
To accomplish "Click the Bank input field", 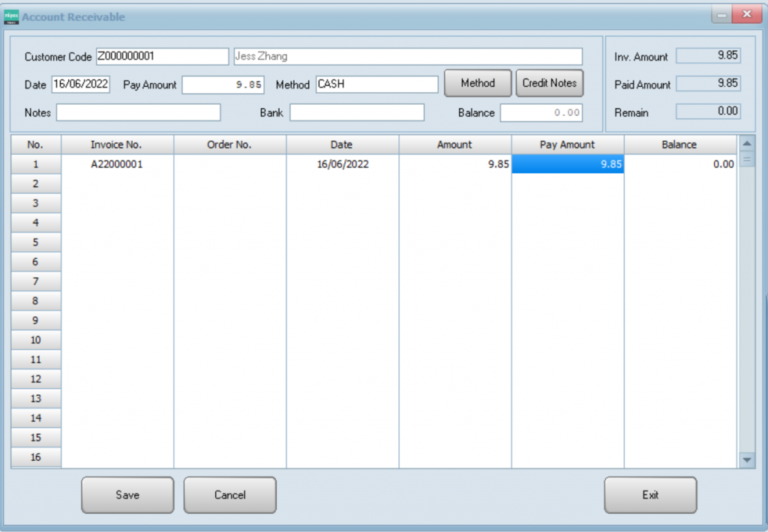I will [357, 112].
